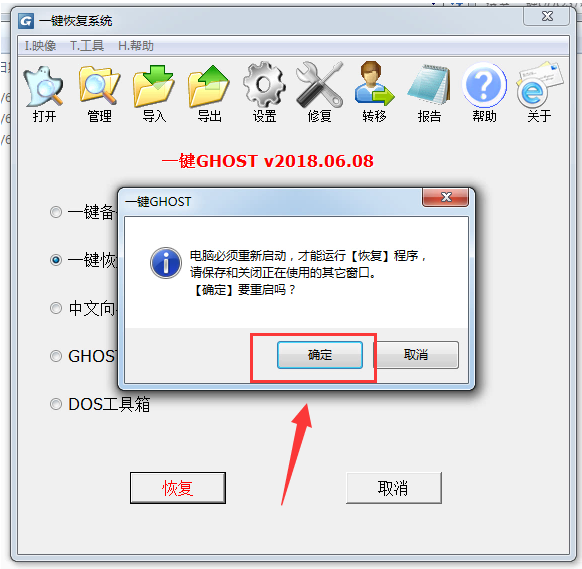Select the 一键恢复 radio option
The height and width of the screenshot is (569, 582).
pos(56,260)
